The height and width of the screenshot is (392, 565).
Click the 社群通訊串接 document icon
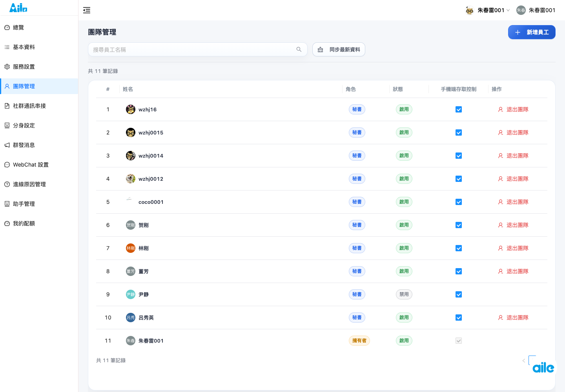(x=7, y=106)
